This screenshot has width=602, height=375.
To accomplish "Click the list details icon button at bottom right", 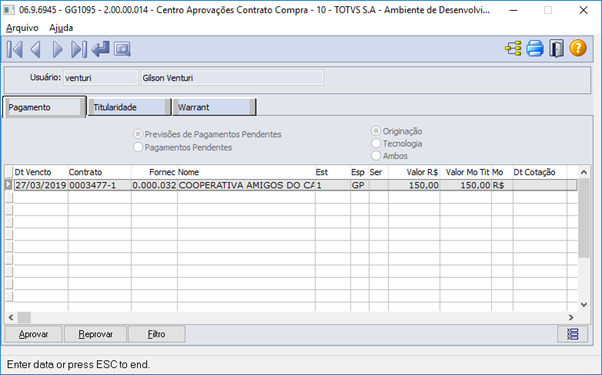I will coord(572,334).
